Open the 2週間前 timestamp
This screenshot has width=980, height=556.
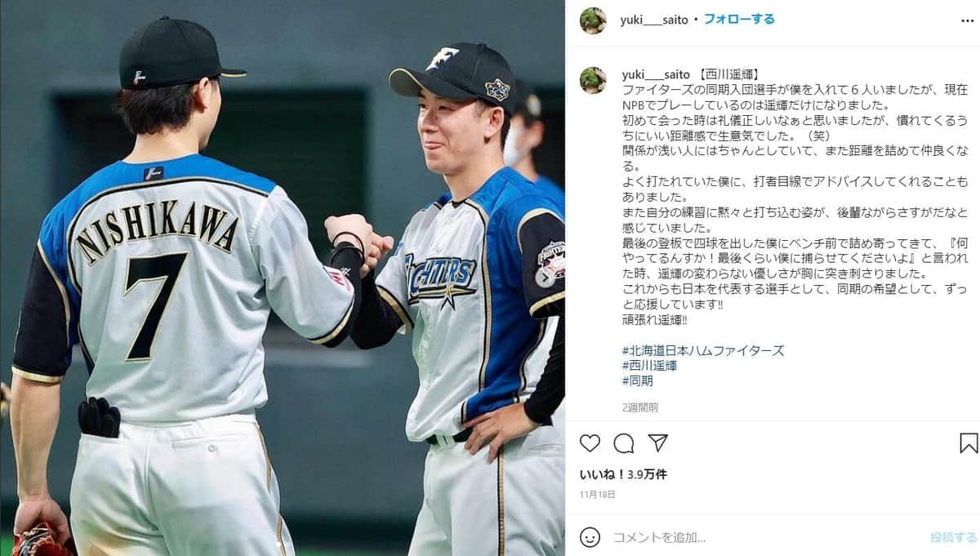coord(640,407)
